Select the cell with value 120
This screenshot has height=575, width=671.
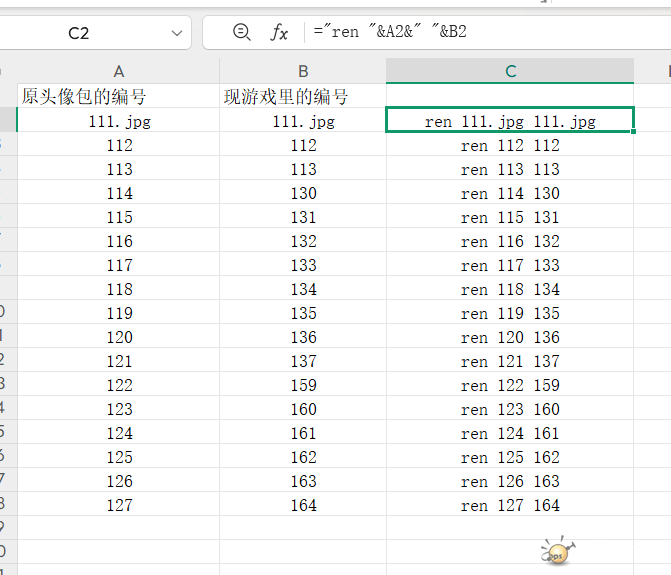pos(119,337)
